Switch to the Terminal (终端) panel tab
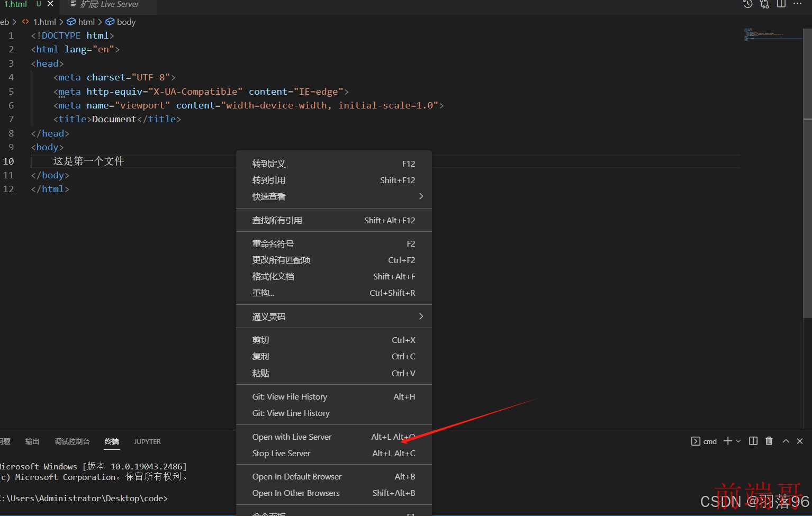Screen dimensions: 812x516 112,441
